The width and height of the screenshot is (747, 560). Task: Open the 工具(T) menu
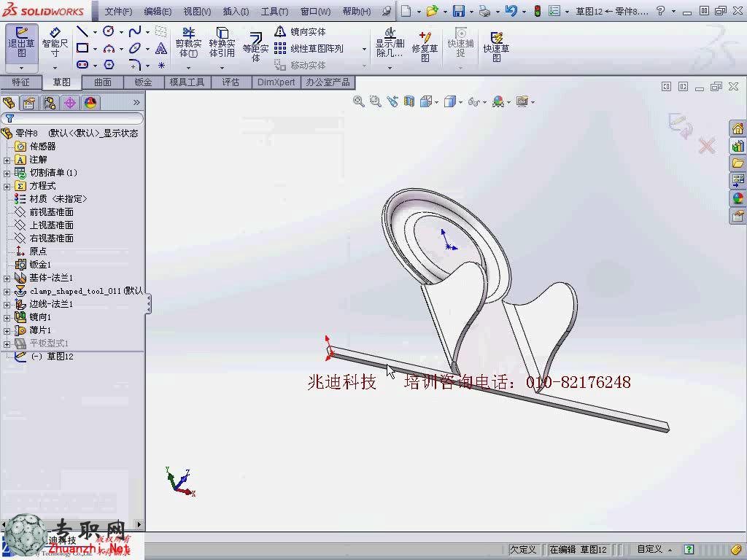pyautogui.click(x=274, y=12)
